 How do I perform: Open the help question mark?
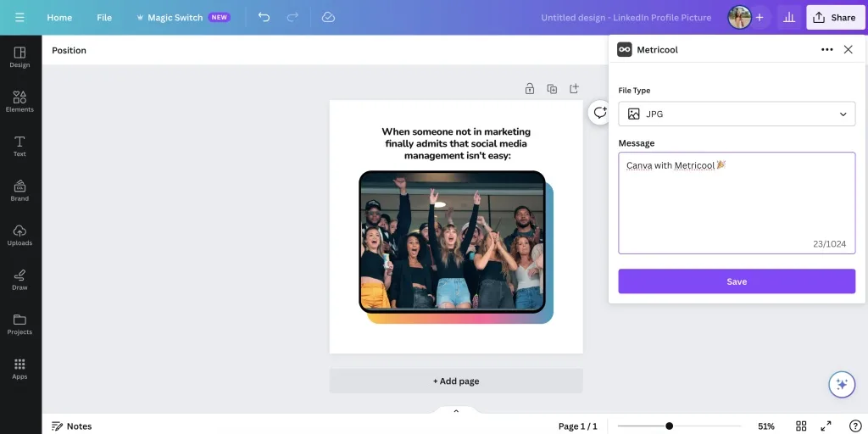pos(854,426)
